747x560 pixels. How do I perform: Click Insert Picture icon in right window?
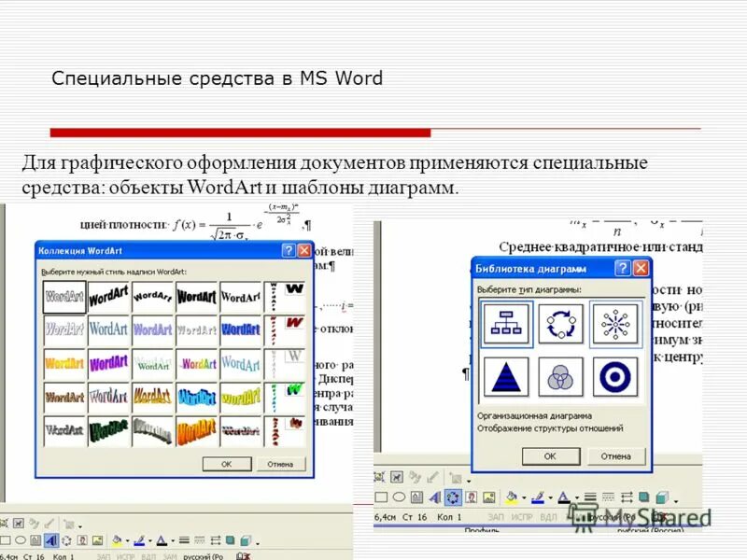click(489, 497)
